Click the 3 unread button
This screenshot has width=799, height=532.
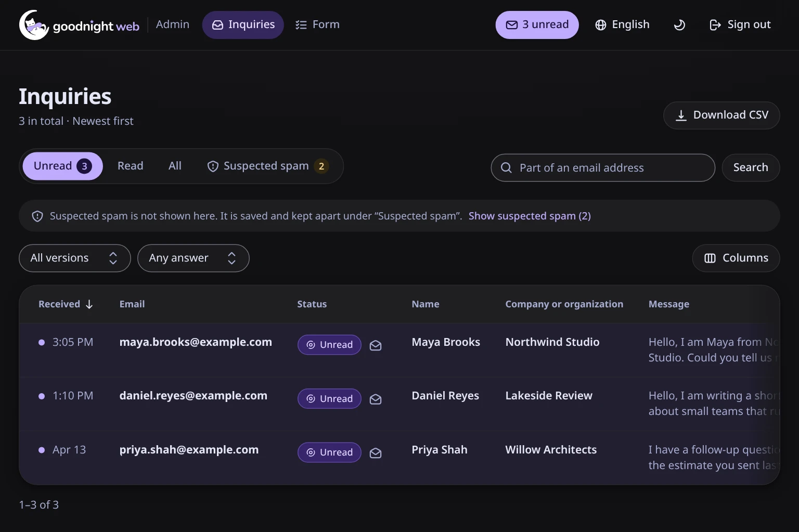[x=537, y=25]
